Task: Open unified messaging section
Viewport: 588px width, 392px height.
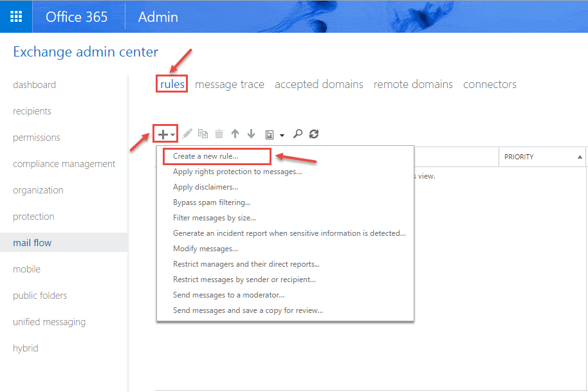Action: click(49, 321)
